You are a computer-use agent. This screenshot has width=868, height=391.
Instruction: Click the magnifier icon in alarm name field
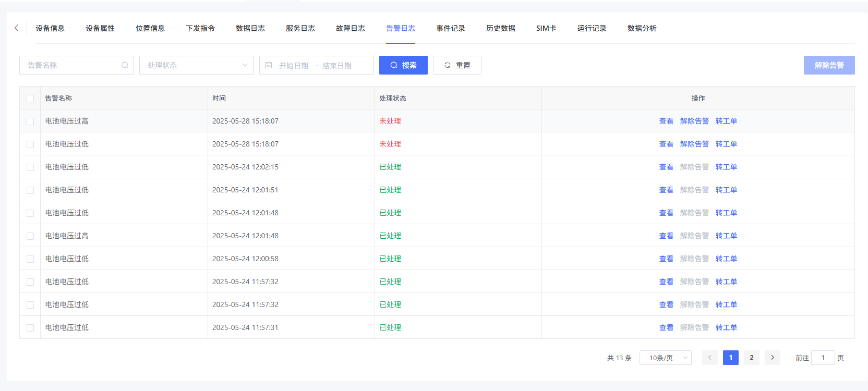point(125,65)
